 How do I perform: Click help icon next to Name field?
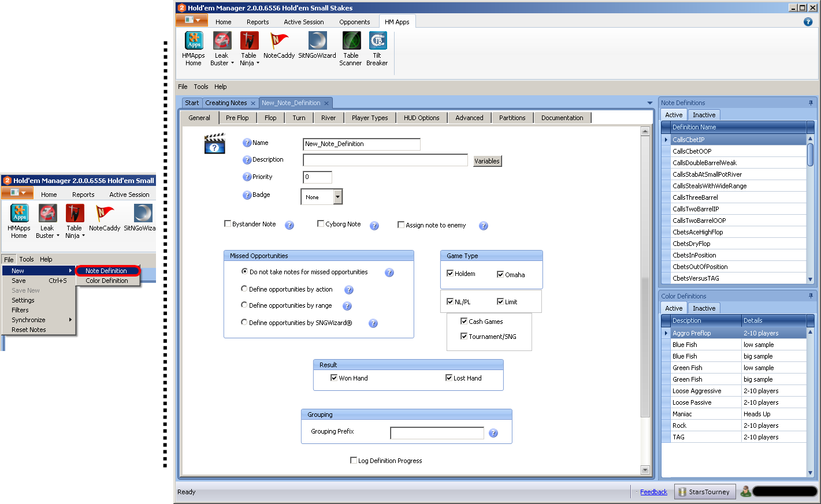247,143
